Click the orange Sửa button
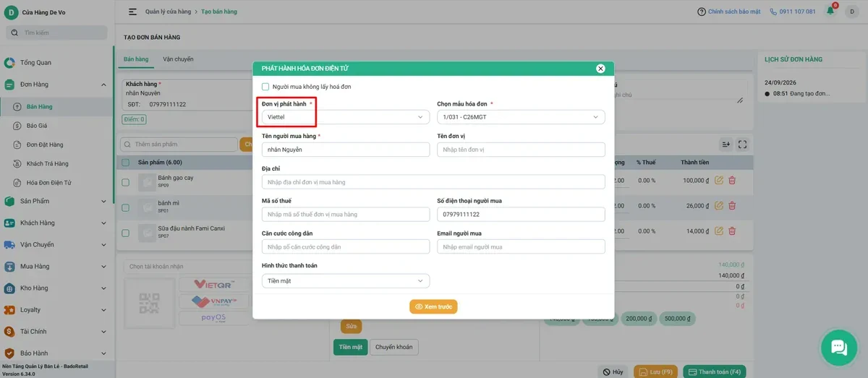 tap(352, 326)
